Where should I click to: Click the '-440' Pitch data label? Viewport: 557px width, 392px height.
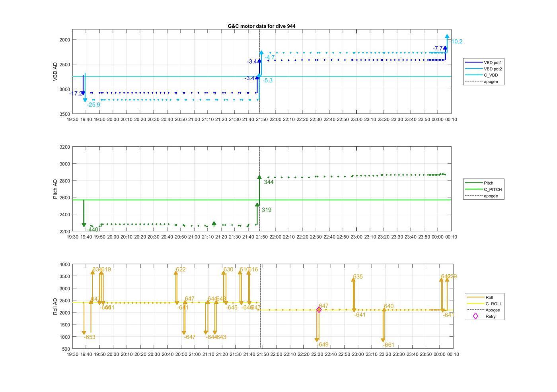(x=92, y=229)
